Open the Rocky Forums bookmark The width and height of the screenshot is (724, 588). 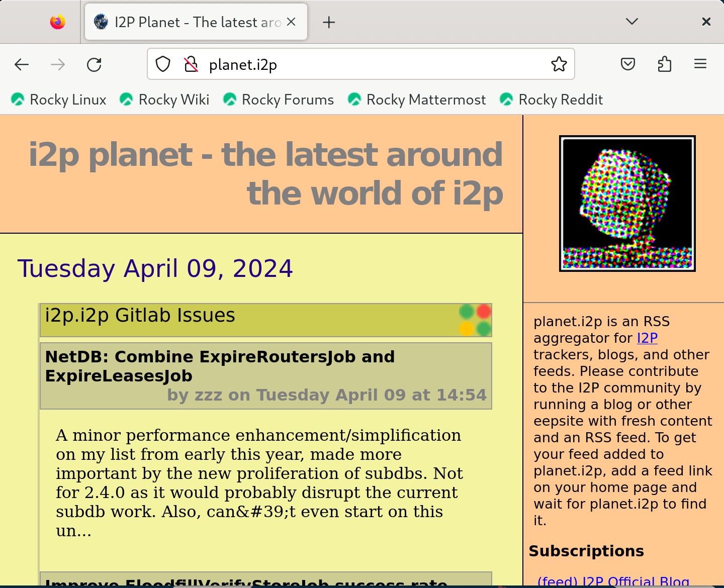click(x=288, y=100)
